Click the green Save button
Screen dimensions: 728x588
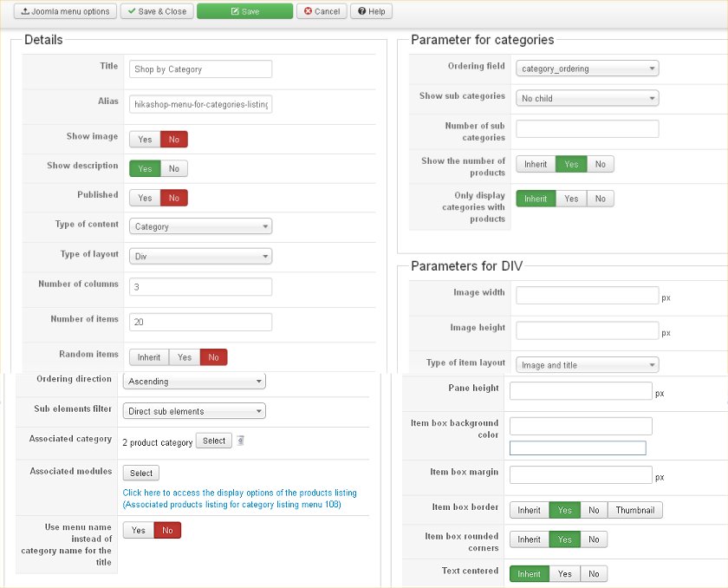(244, 11)
